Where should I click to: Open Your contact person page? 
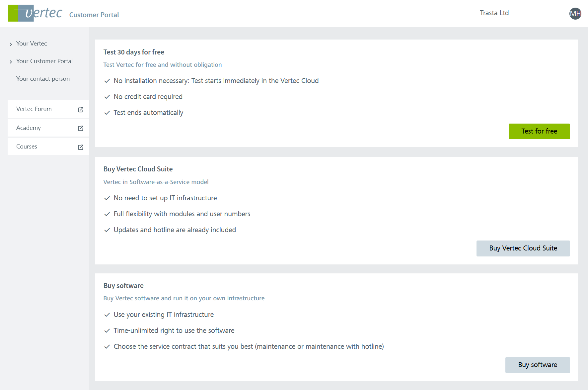[x=43, y=79]
